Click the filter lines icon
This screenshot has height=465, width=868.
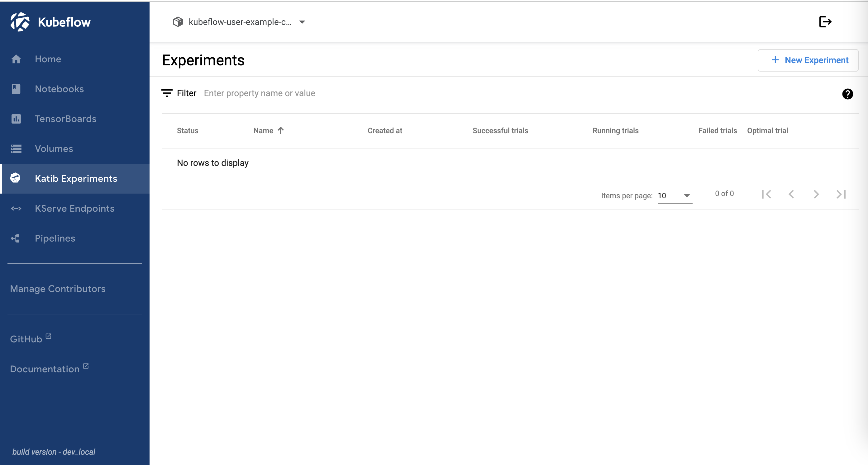click(x=167, y=93)
